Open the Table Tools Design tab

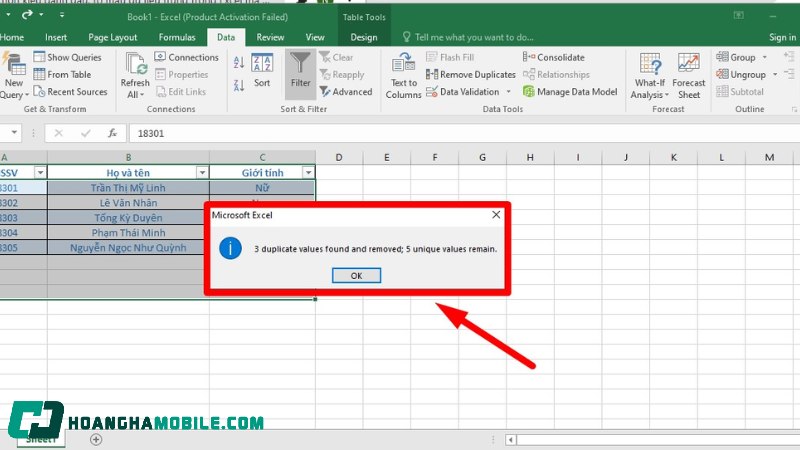click(x=364, y=37)
